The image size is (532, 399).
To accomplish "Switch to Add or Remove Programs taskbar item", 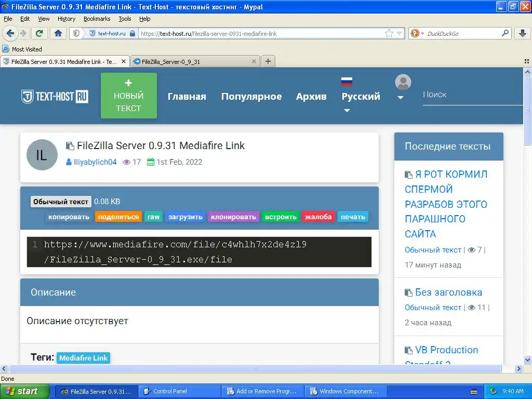I will click(x=262, y=391).
